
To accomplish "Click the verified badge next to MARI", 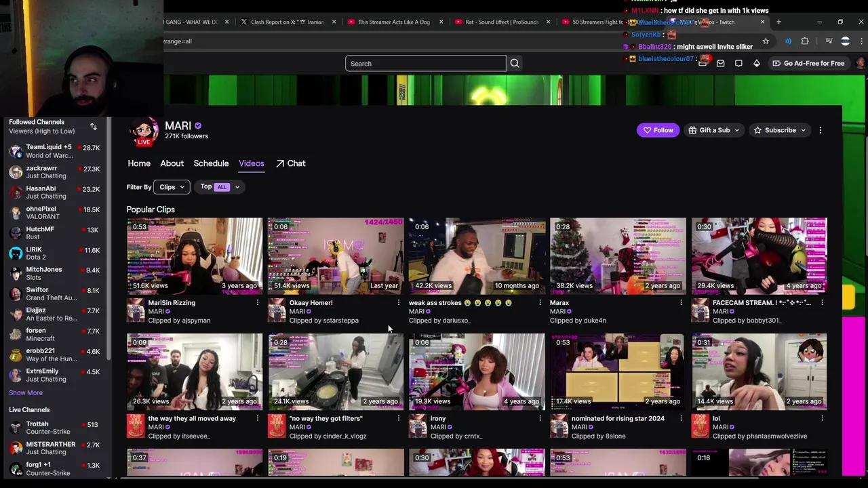I will point(198,126).
